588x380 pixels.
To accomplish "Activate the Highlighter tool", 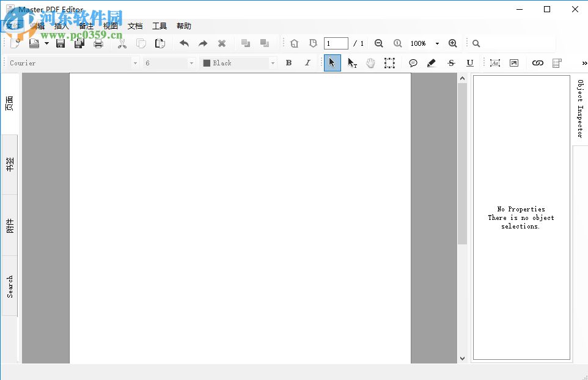I will [x=432, y=62].
